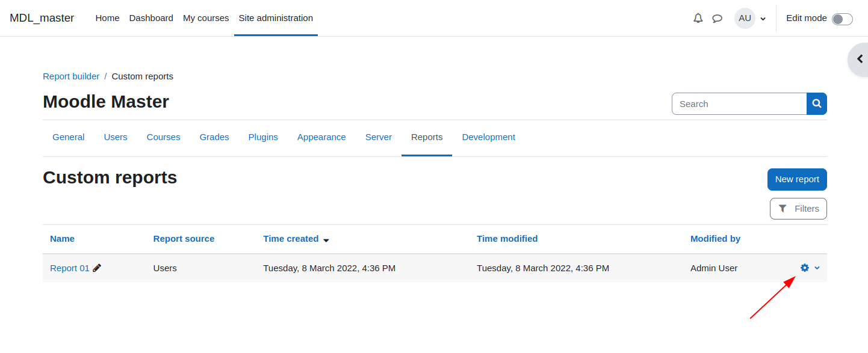
Task: Expand the Report 01 actions chevron
Action: point(817,268)
